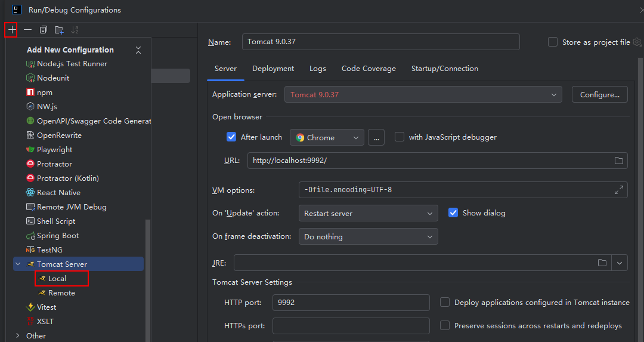Expand the Other tree node
This screenshot has width=644, height=342.
pos(18,335)
